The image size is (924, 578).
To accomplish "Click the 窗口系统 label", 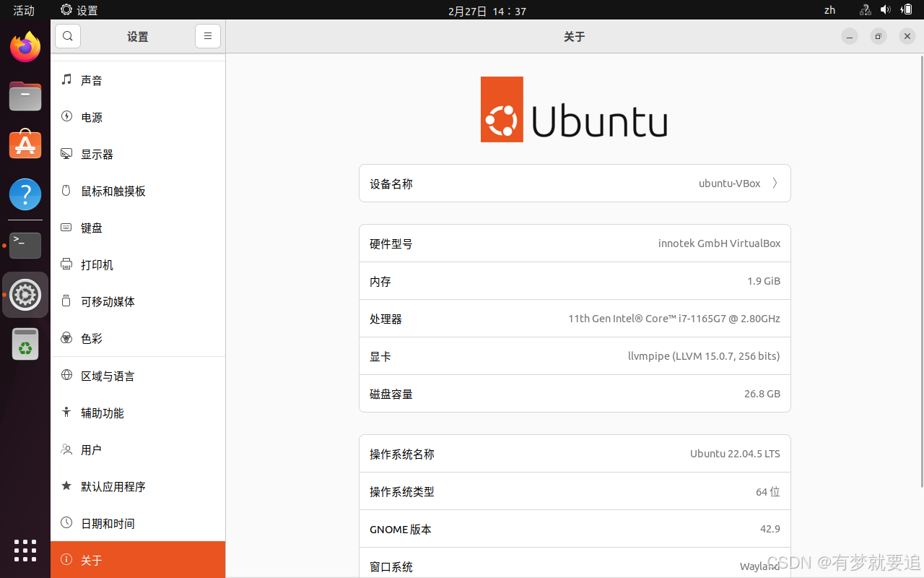I will 391,567.
